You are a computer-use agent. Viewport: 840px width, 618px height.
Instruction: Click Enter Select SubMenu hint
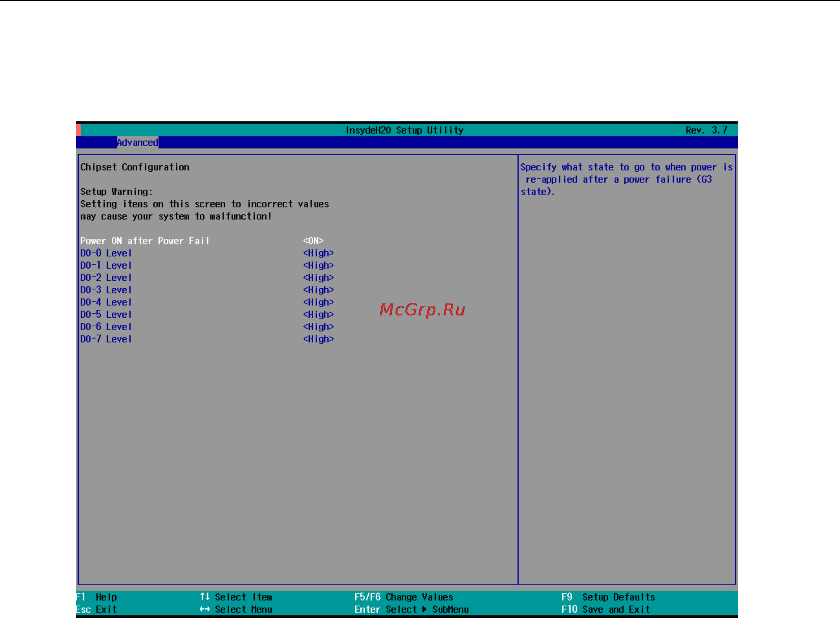click(x=412, y=609)
